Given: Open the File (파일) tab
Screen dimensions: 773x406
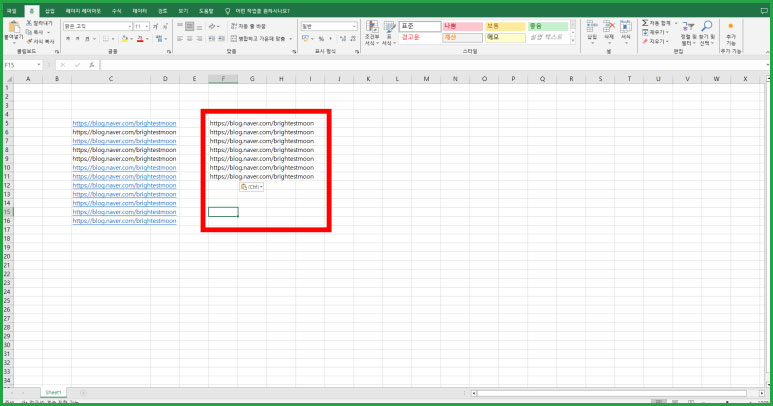Looking at the screenshot, I should (x=12, y=11).
